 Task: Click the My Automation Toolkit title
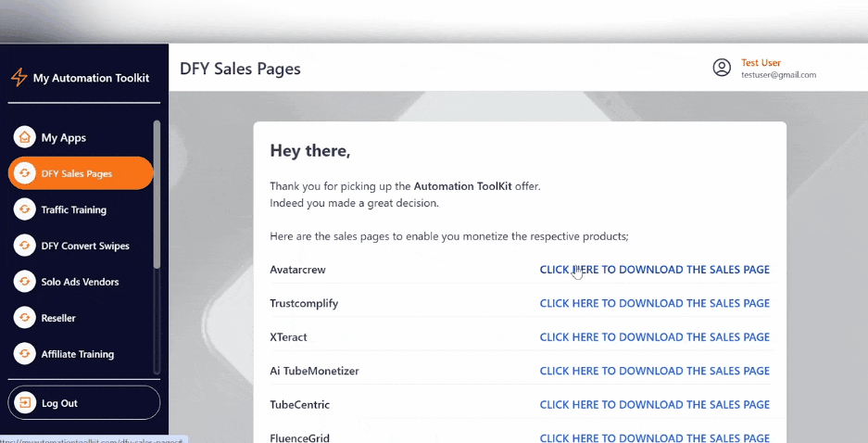pyautogui.click(x=91, y=78)
